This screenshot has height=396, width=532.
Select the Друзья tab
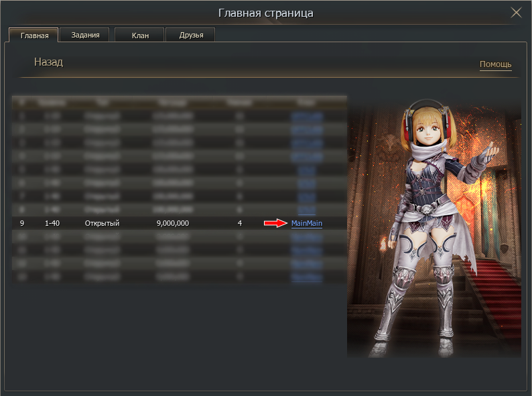pyautogui.click(x=190, y=36)
